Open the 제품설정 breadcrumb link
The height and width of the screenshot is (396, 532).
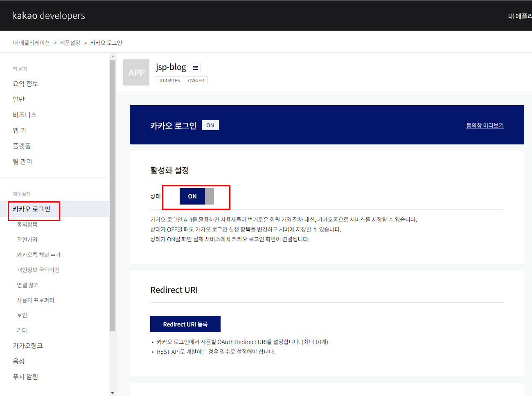tap(70, 43)
